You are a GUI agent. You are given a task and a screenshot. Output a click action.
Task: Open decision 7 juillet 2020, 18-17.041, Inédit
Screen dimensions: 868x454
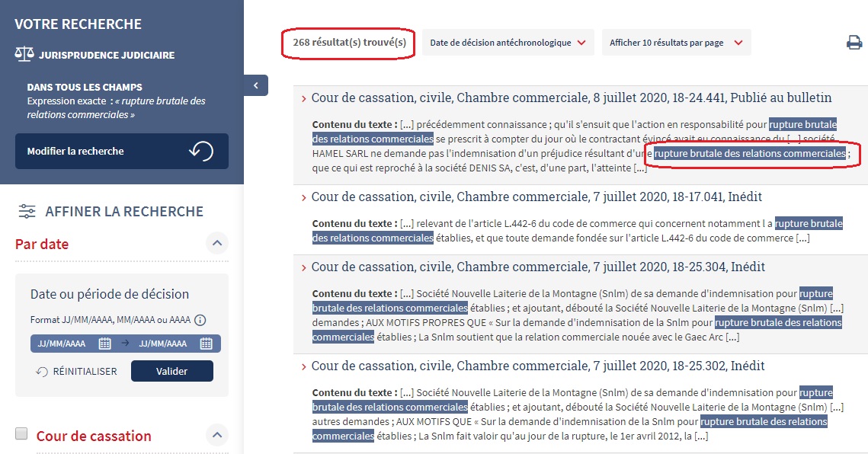click(536, 197)
